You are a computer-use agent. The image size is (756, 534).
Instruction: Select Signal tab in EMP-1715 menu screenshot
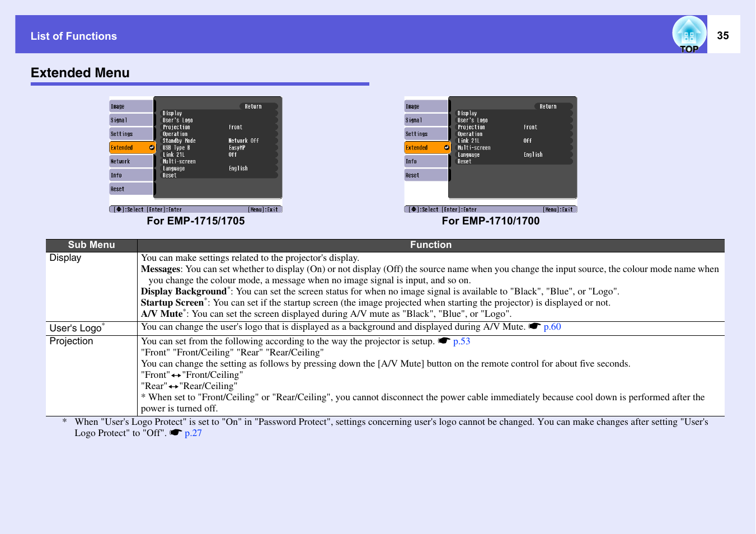tap(132, 120)
